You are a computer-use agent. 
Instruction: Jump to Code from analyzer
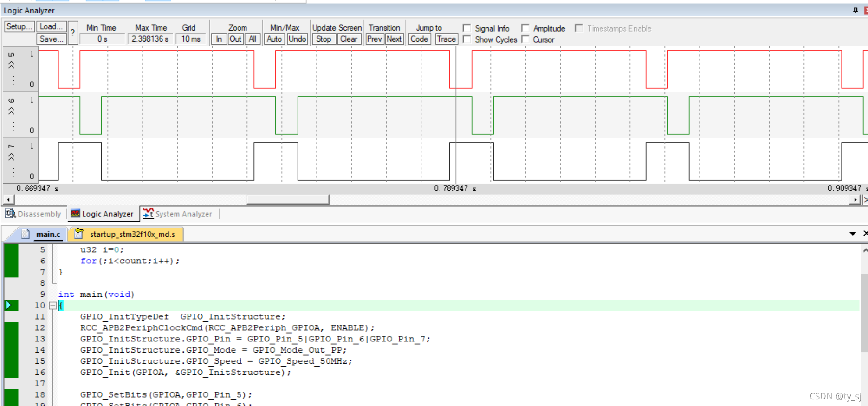419,39
